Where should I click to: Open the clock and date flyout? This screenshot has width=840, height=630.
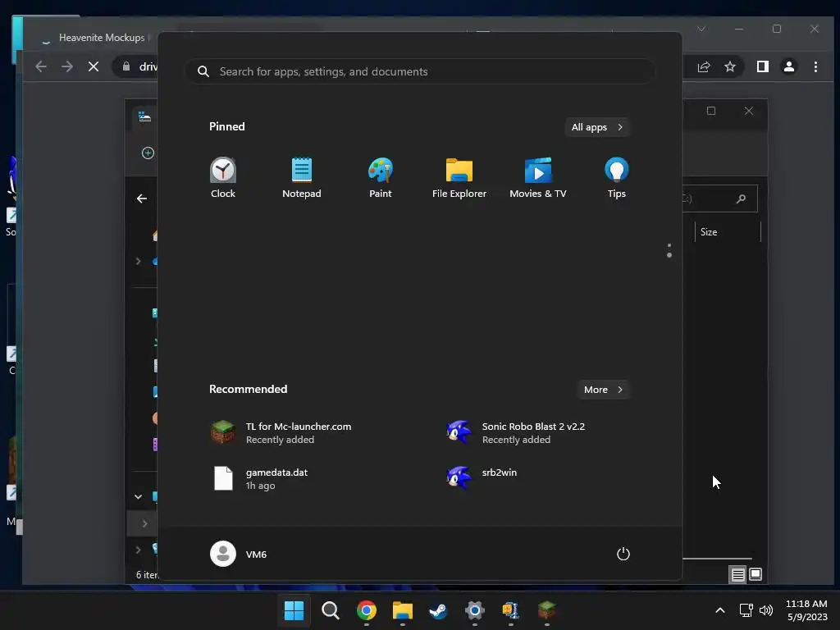click(x=806, y=610)
